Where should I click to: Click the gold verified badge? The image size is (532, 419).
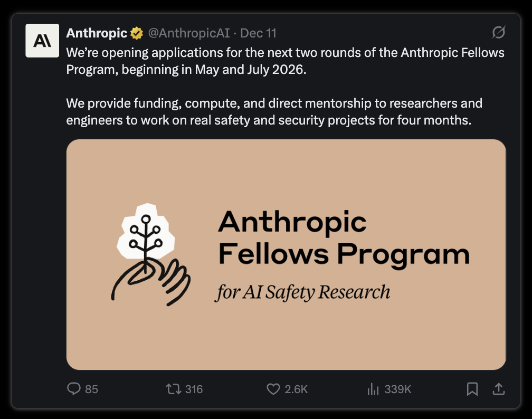point(137,33)
